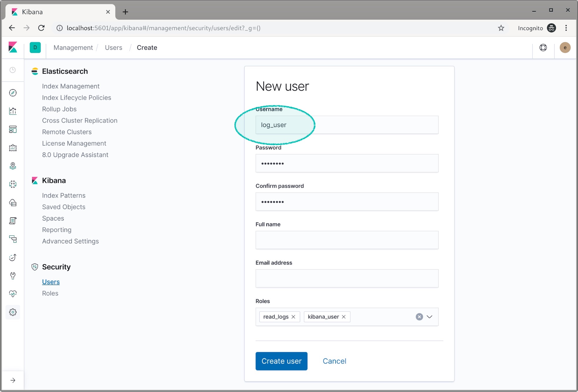This screenshot has height=392, width=578.
Task: Click the Elasticsearch logo icon
Action: coord(35,71)
